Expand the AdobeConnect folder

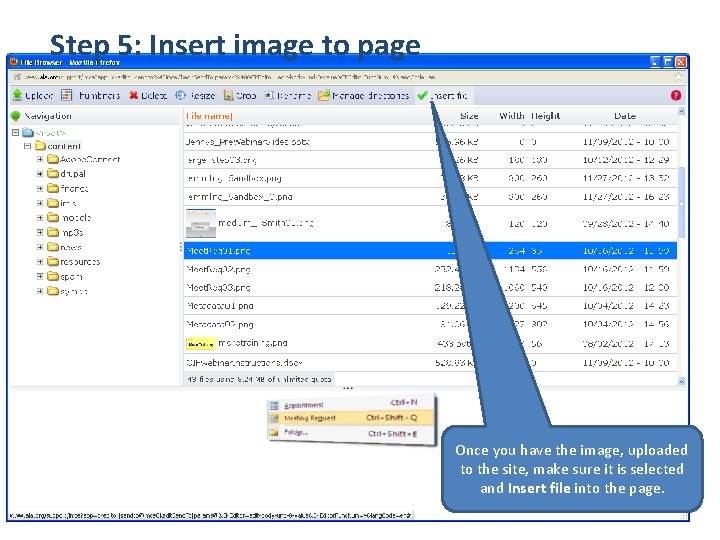pos(40,159)
